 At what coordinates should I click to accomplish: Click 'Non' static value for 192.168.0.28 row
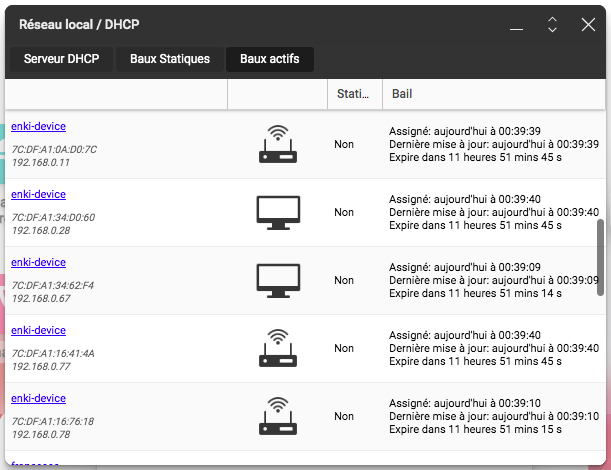(x=344, y=212)
